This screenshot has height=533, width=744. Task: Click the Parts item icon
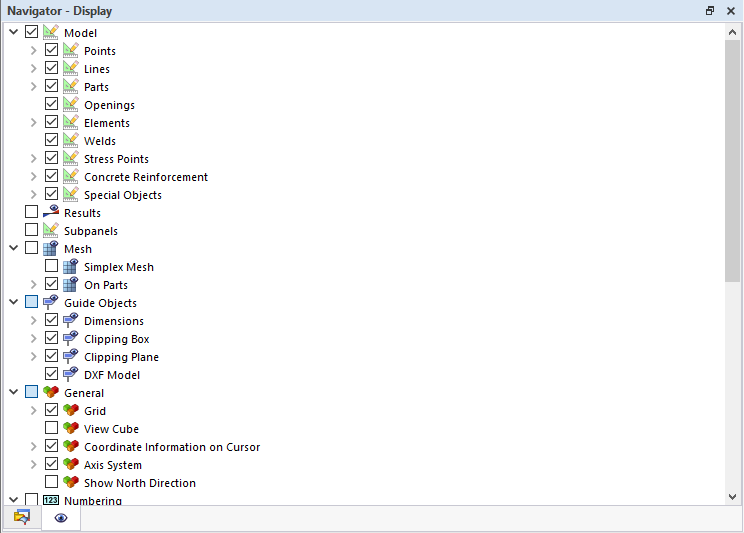coord(71,86)
